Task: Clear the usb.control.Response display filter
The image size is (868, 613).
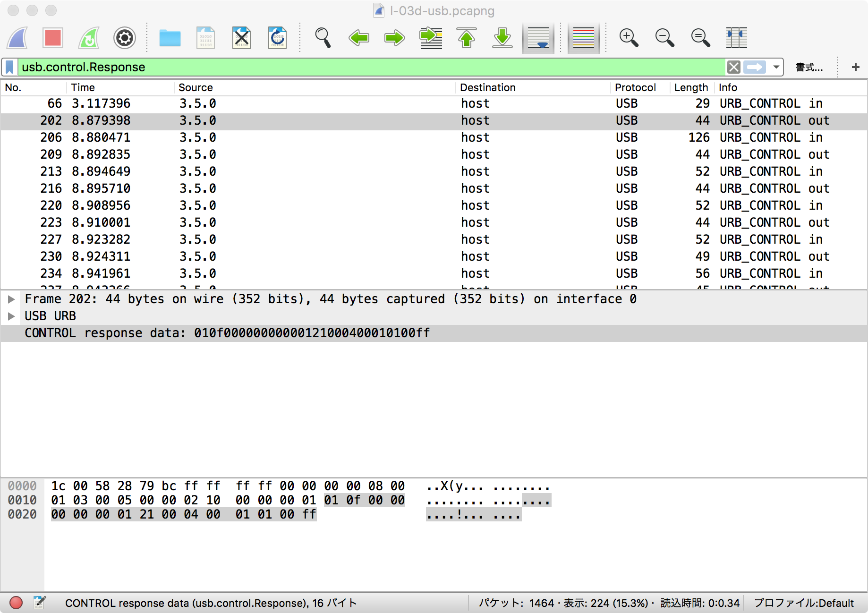Action: point(734,67)
